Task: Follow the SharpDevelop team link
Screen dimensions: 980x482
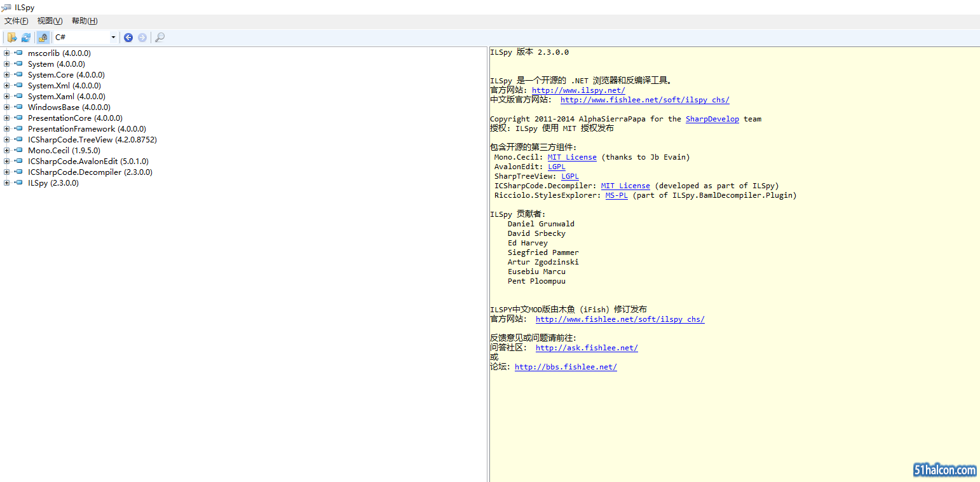Action: pos(712,119)
